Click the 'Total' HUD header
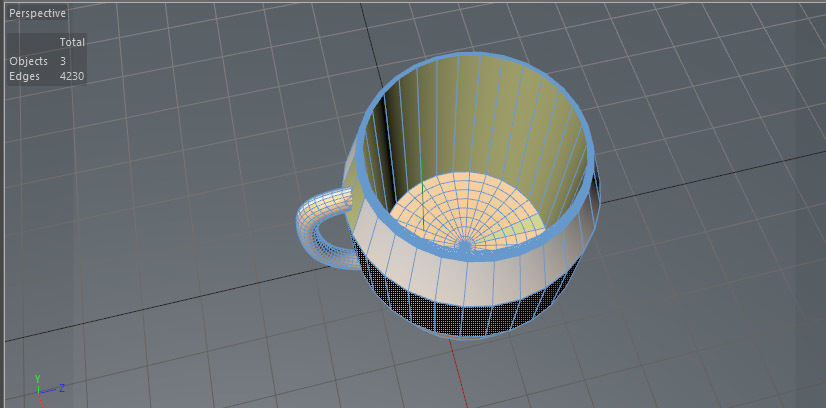 coord(72,42)
